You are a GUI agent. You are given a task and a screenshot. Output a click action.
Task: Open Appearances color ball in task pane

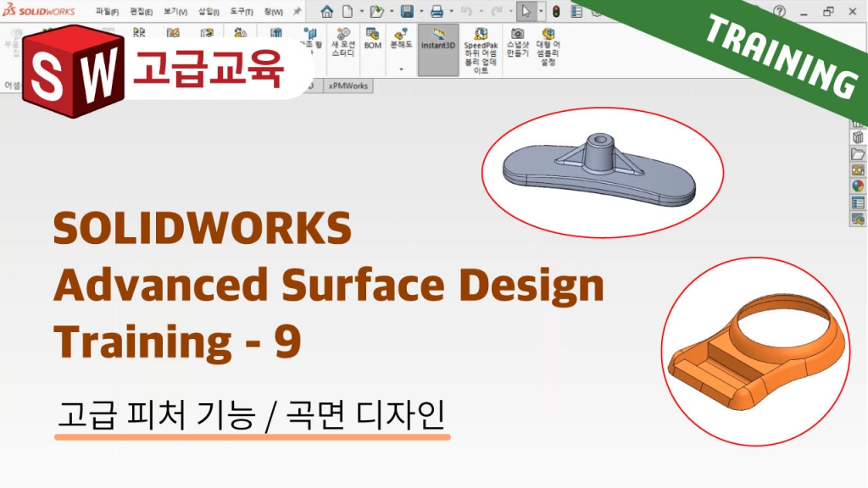tap(858, 186)
